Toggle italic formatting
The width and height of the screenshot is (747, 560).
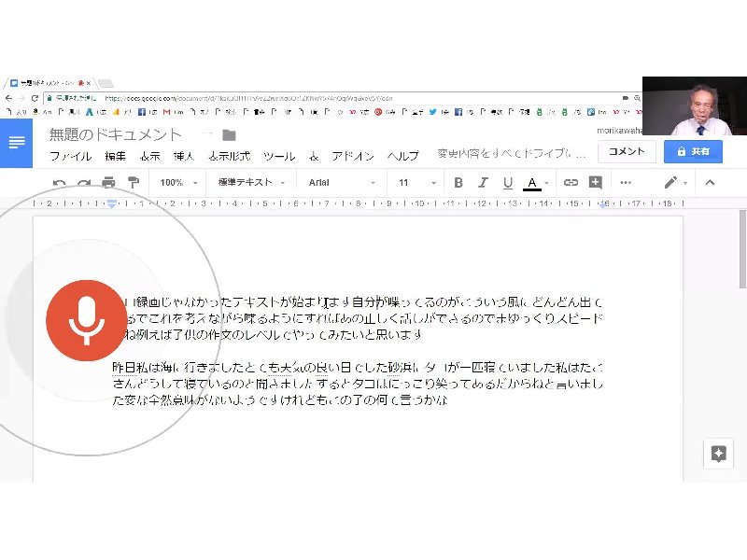483,183
